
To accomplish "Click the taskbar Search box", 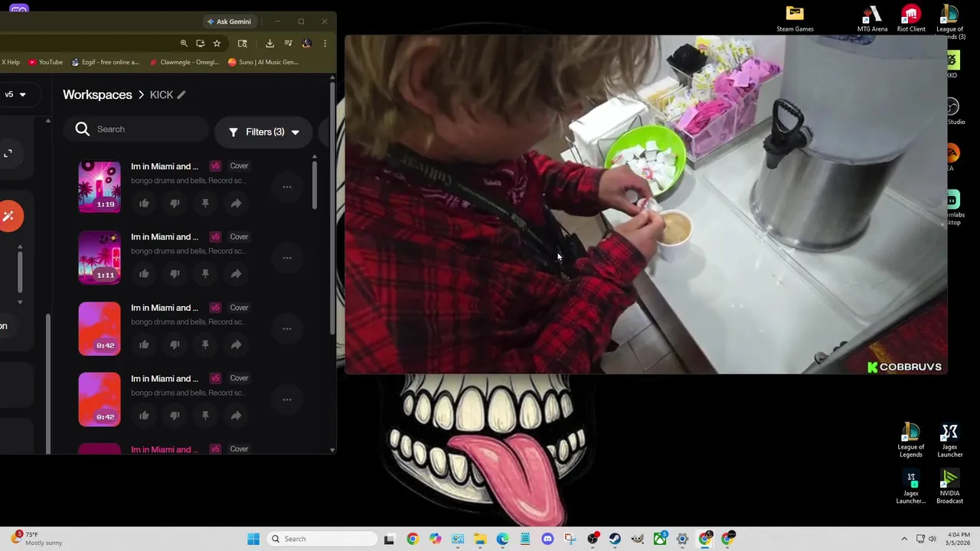I will point(322,539).
